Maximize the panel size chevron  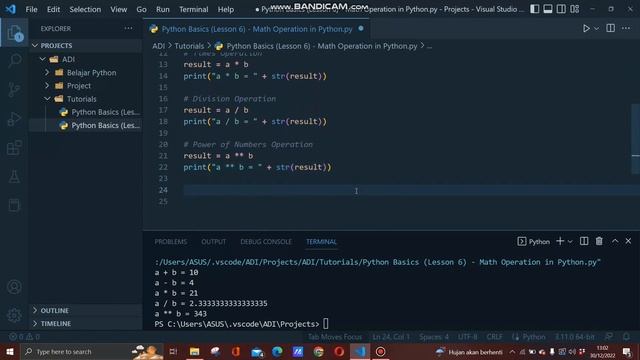point(615,241)
